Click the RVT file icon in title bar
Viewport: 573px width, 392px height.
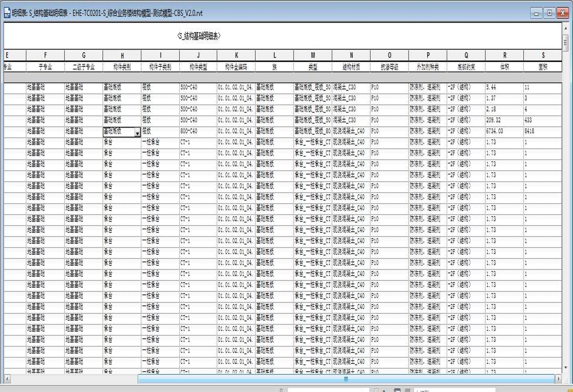7,13
